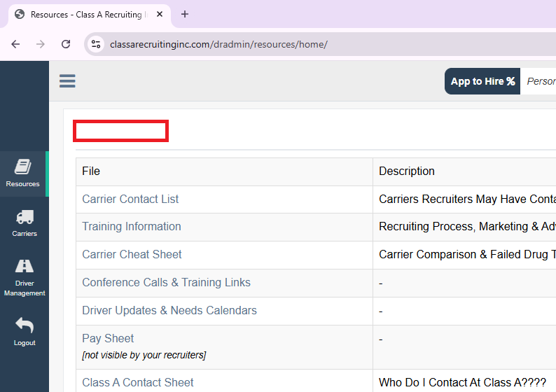Click the Logout arrow icon

click(25, 325)
